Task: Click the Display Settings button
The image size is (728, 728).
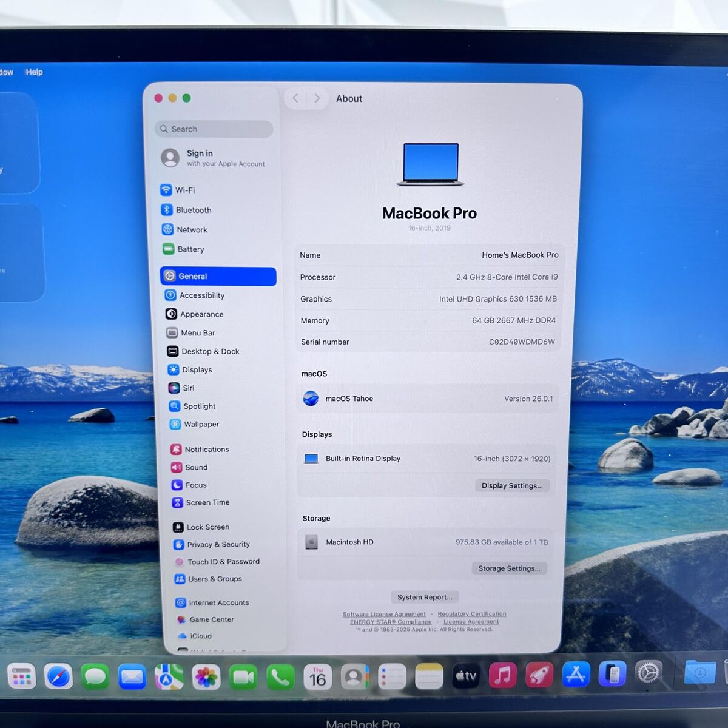Action: click(x=512, y=485)
